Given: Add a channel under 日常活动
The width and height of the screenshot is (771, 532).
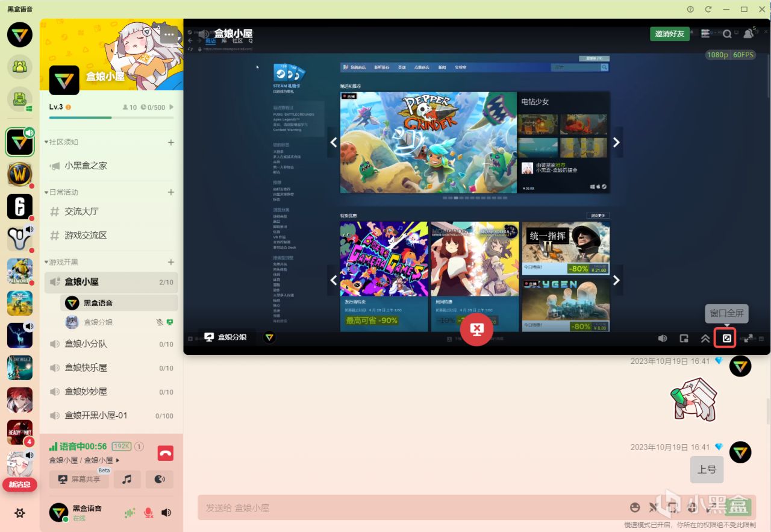Looking at the screenshot, I should click(171, 192).
